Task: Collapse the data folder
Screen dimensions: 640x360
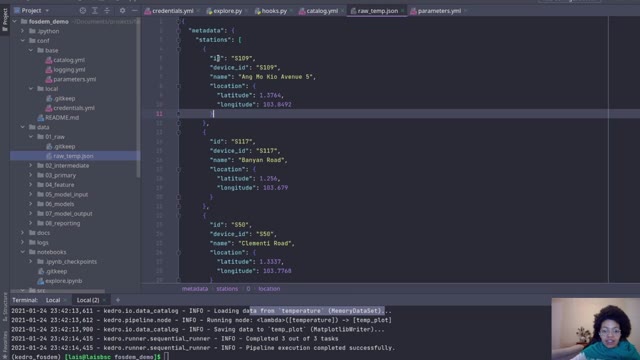Action: point(22,127)
